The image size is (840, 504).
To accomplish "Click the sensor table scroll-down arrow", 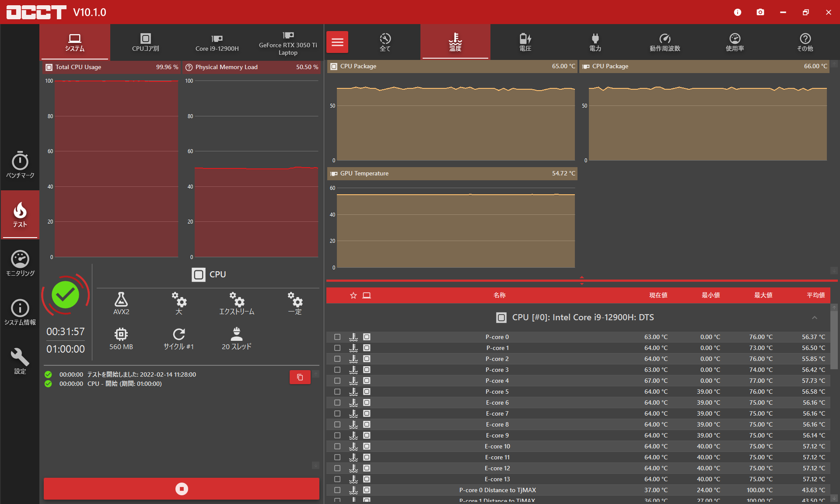I will click(x=834, y=498).
